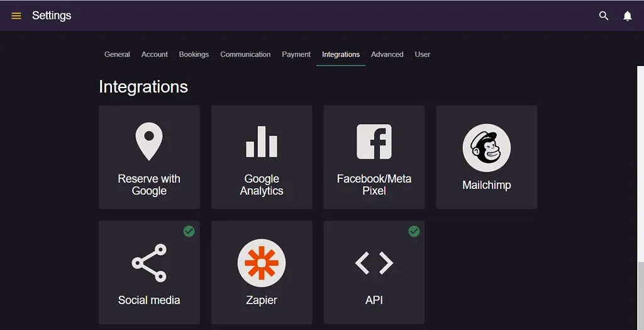The height and width of the screenshot is (330, 644).
Task: Click the "Facebook/Meta Pixel" label
Action: (x=374, y=185)
